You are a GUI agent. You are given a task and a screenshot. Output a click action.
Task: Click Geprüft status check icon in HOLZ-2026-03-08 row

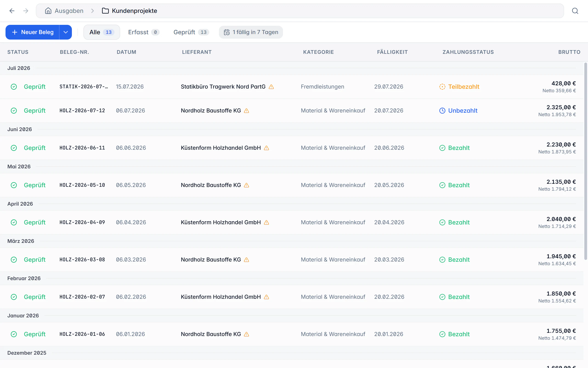coord(14,259)
